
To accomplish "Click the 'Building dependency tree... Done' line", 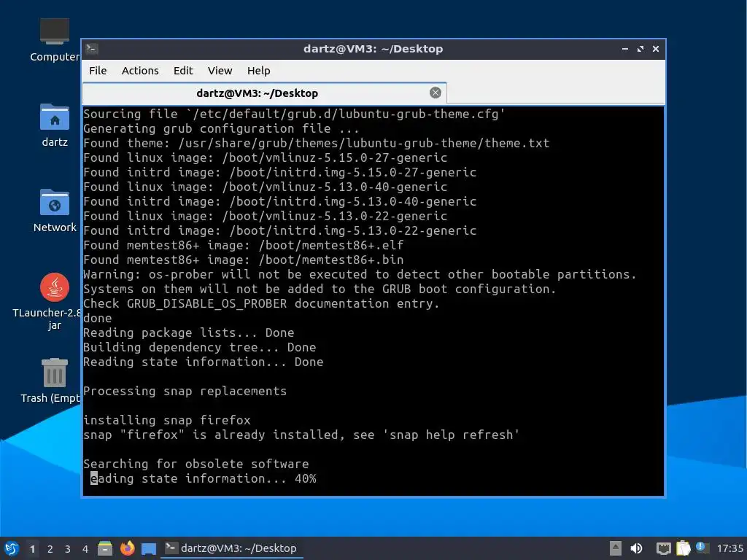I will tap(200, 347).
